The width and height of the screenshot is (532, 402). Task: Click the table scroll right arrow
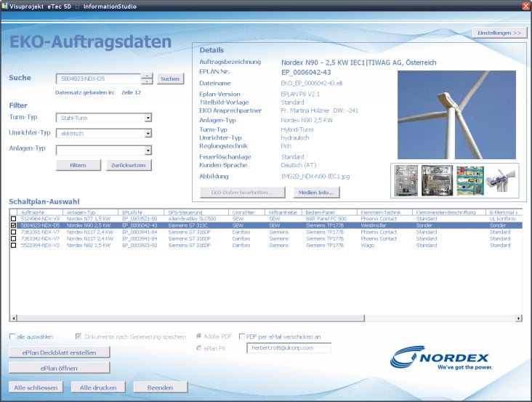coord(518,318)
